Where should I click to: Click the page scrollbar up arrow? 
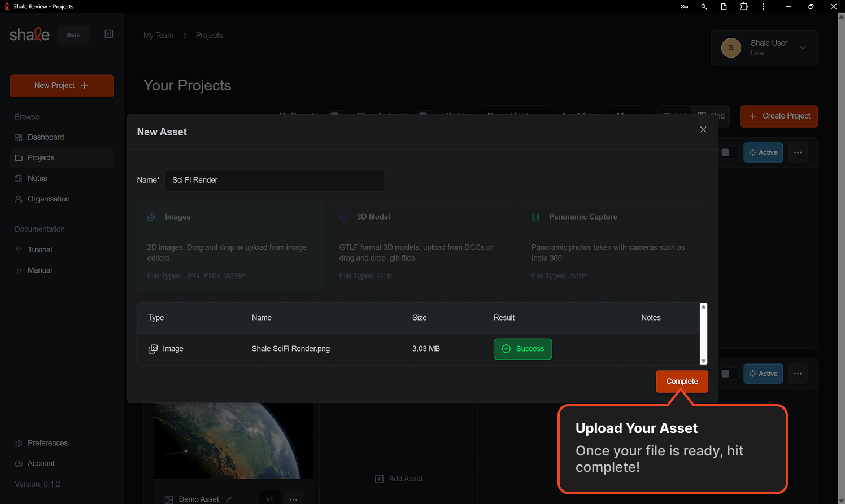point(841,17)
